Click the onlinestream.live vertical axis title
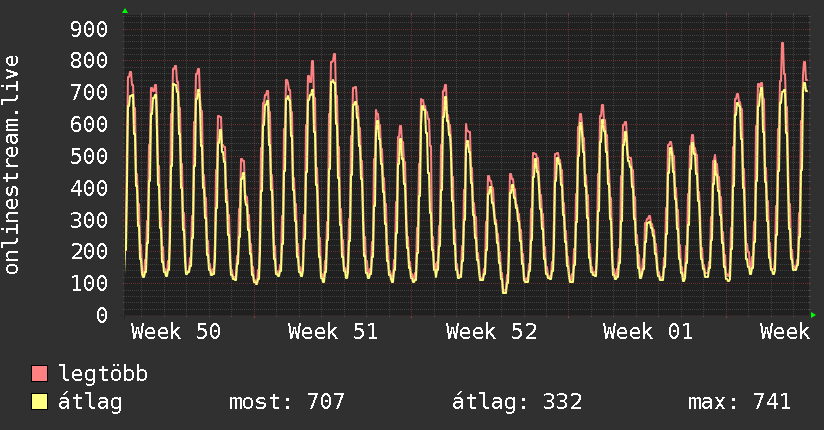The height and width of the screenshot is (430, 824). [12, 165]
